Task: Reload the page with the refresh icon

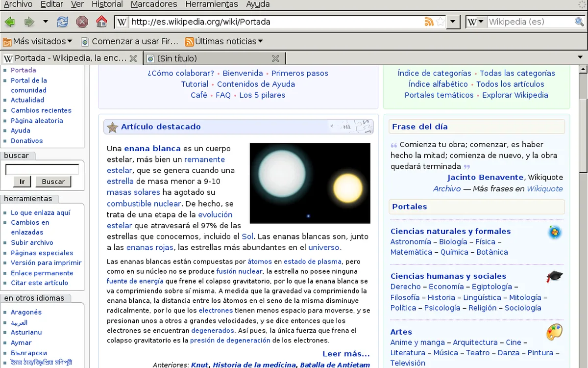Action: click(x=63, y=22)
